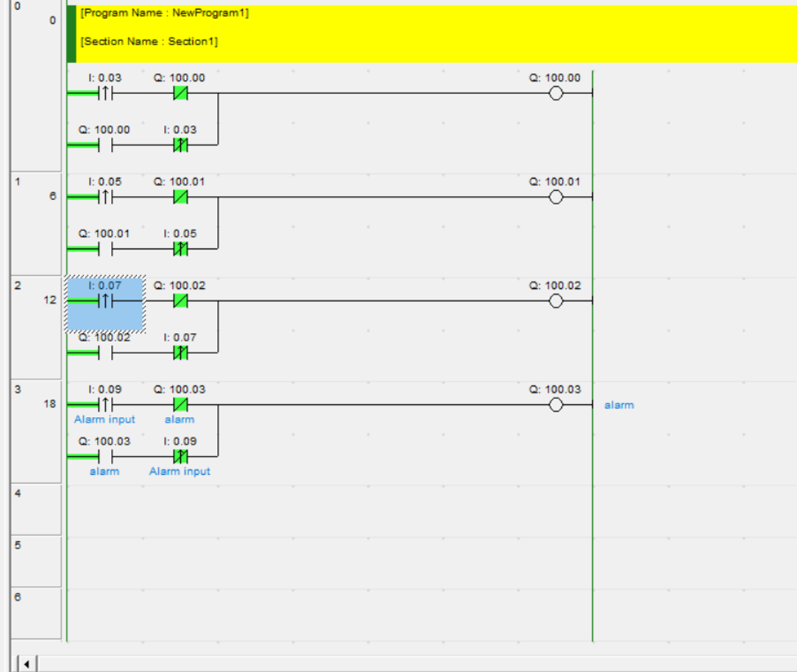
Task: Click the Alarm input label under contact I:0.09
Action: click(105, 419)
